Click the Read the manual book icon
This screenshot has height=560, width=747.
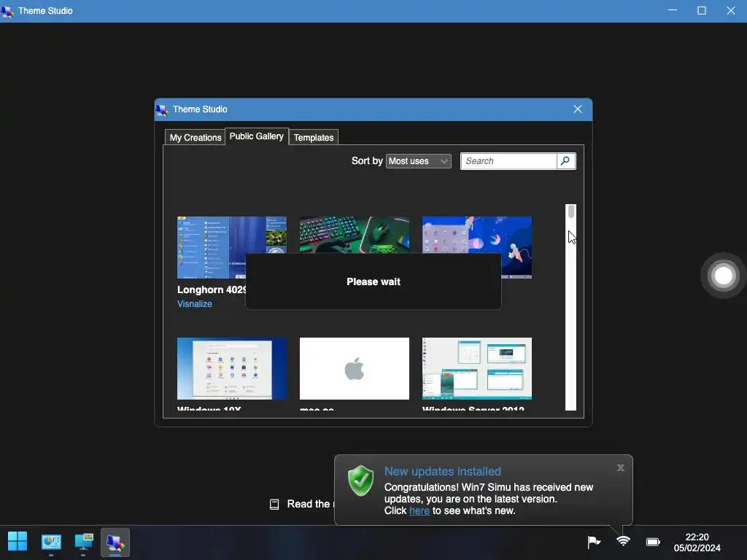click(x=274, y=505)
